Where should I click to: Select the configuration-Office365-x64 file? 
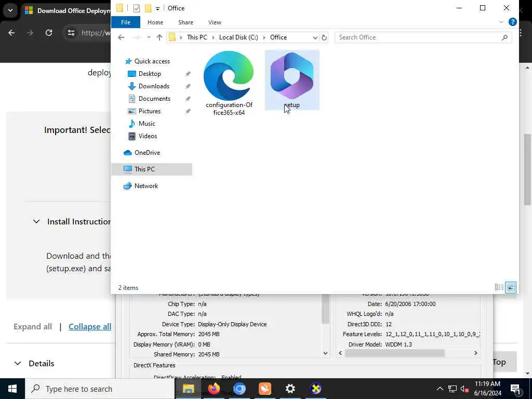229,83
